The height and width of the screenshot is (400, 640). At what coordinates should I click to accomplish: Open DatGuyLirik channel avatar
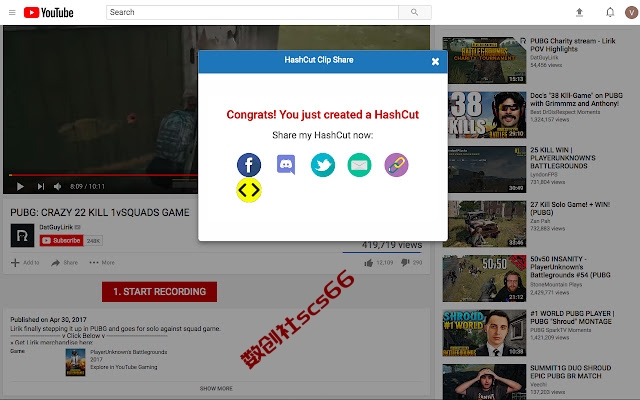click(x=22, y=236)
